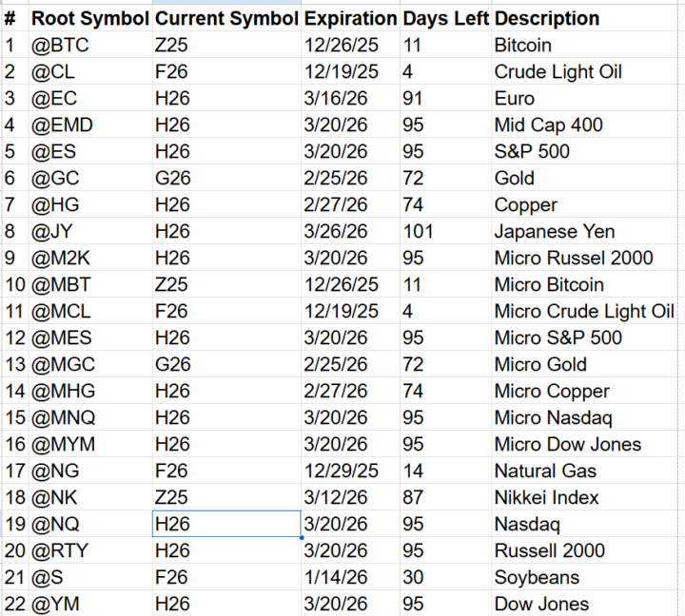The height and width of the screenshot is (616, 685).
Task: Select the '@MES' cell
Action: (90, 337)
